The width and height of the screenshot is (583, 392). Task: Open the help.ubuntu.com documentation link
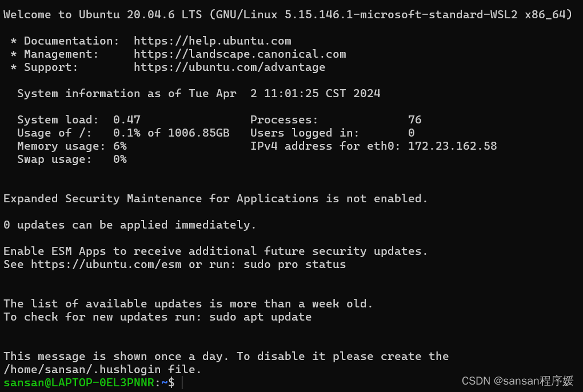click(x=212, y=41)
